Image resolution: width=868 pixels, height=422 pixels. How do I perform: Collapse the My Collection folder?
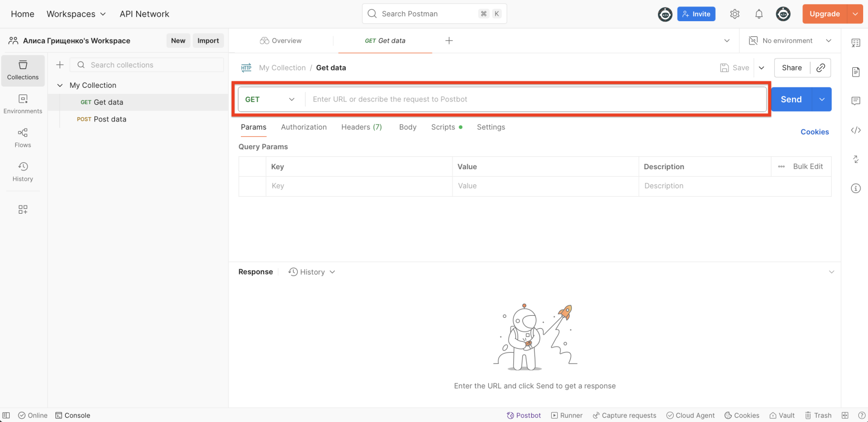coord(60,85)
